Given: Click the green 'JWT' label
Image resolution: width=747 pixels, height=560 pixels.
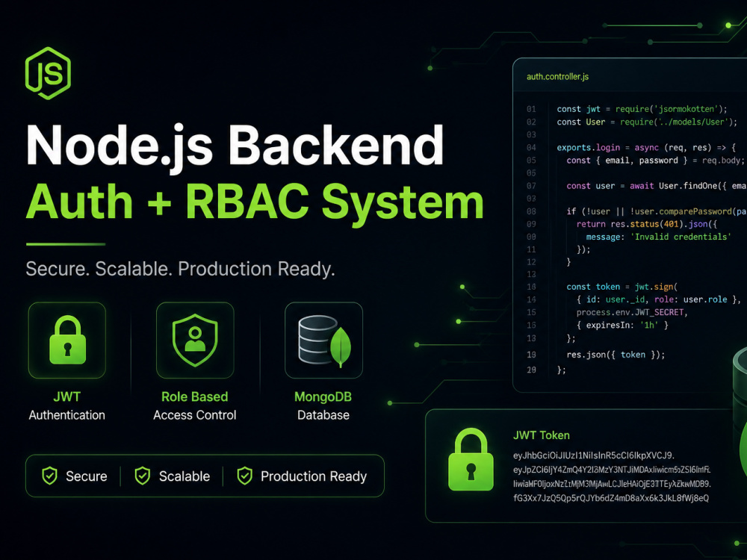Looking at the screenshot, I should (x=66, y=396).
